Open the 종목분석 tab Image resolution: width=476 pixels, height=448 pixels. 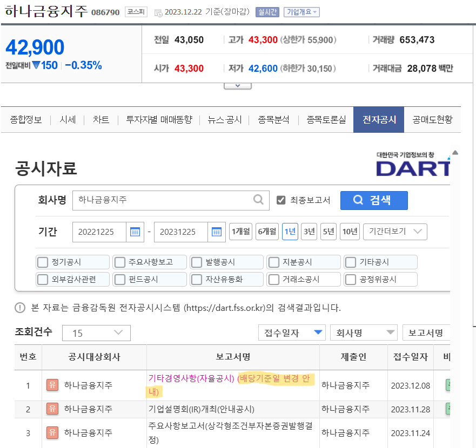[x=273, y=119]
